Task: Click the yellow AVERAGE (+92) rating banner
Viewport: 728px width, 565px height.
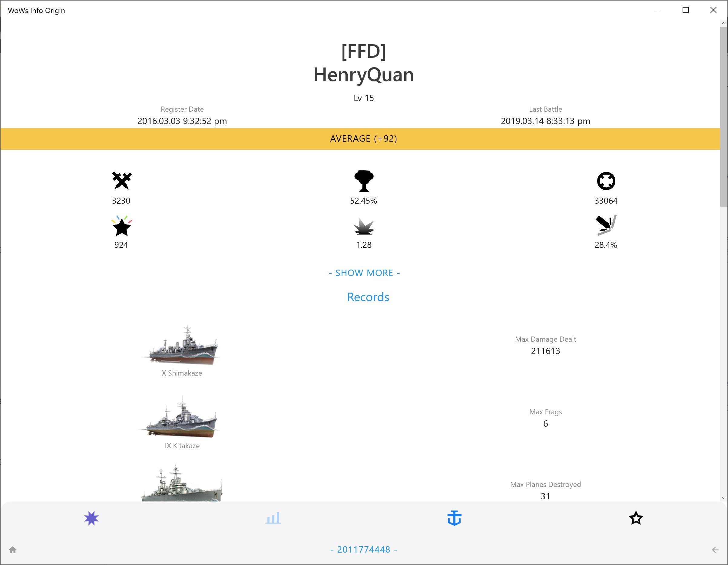Action: [364, 138]
